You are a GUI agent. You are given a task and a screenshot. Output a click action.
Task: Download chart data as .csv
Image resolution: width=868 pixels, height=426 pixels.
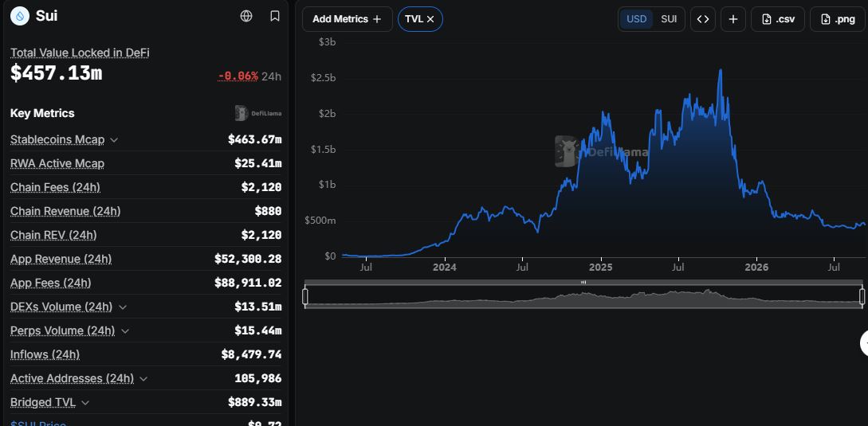point(778,19)
